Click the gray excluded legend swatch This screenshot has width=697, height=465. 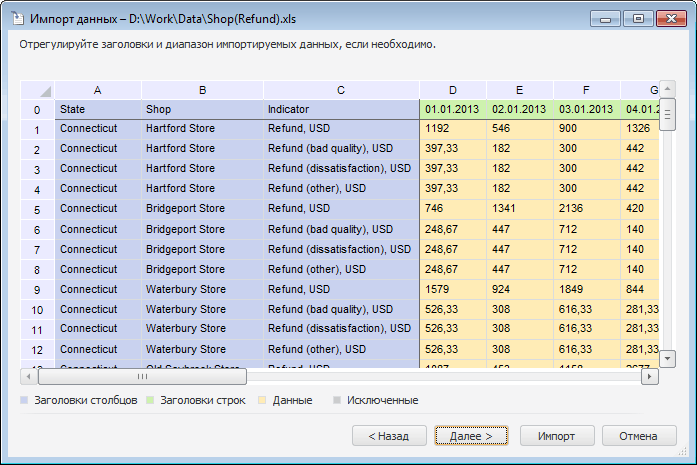pos(337,401)
